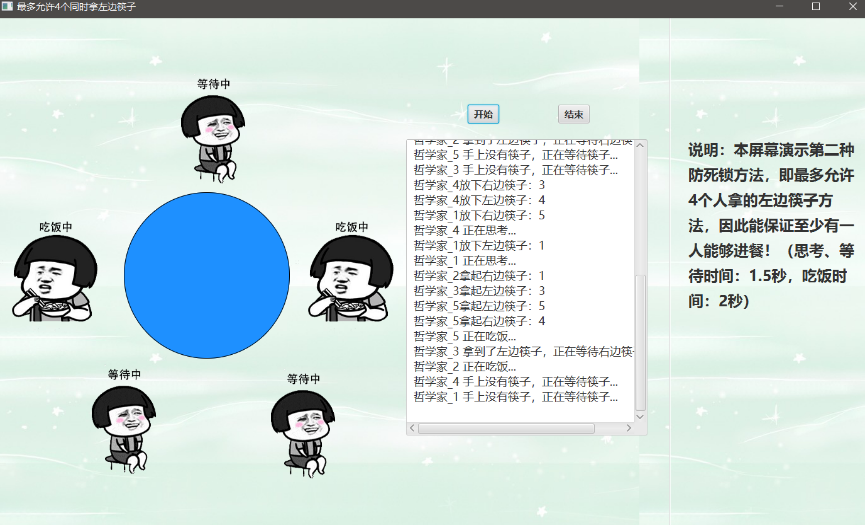Click the 说明 description text
The width and height of the screenshot is (865, 525).
(x=771, y=225)
